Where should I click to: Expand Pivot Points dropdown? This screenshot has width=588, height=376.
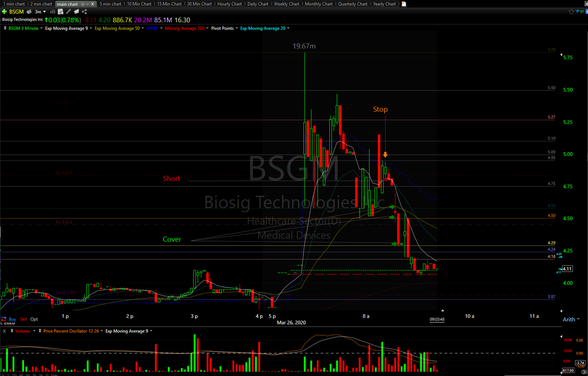[237, 28]
